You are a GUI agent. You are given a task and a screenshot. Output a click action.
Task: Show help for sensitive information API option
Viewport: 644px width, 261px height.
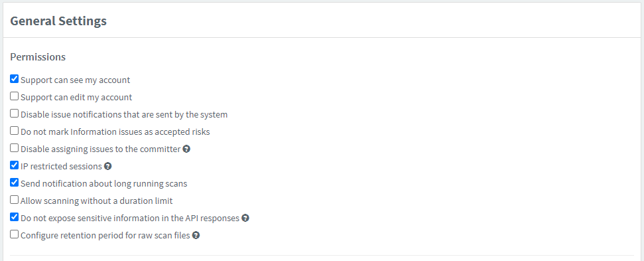coord(245,218)
